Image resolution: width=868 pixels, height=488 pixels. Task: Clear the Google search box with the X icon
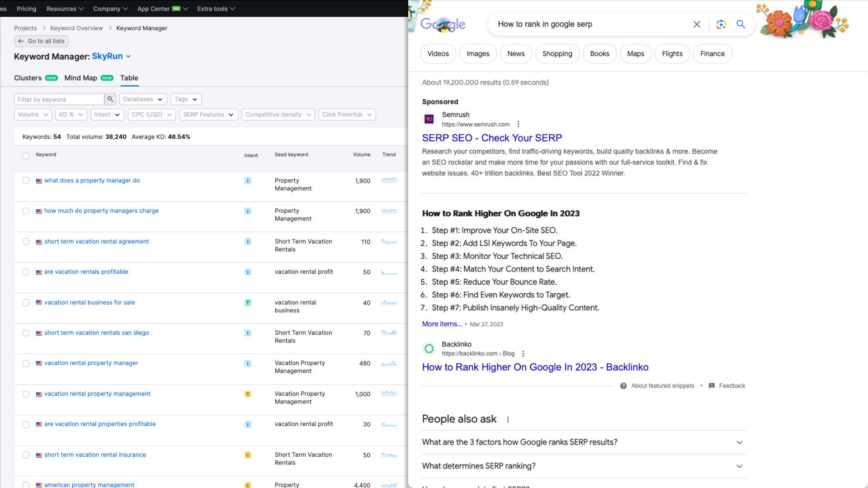[x=697, y=24]
